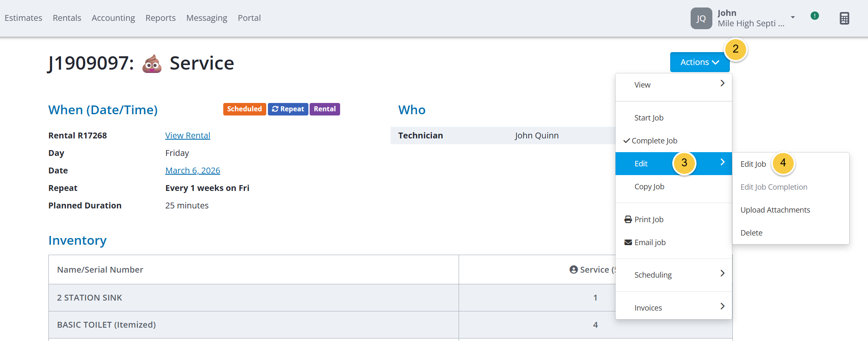Open the Rentals navigation item

tap(67, 18)
